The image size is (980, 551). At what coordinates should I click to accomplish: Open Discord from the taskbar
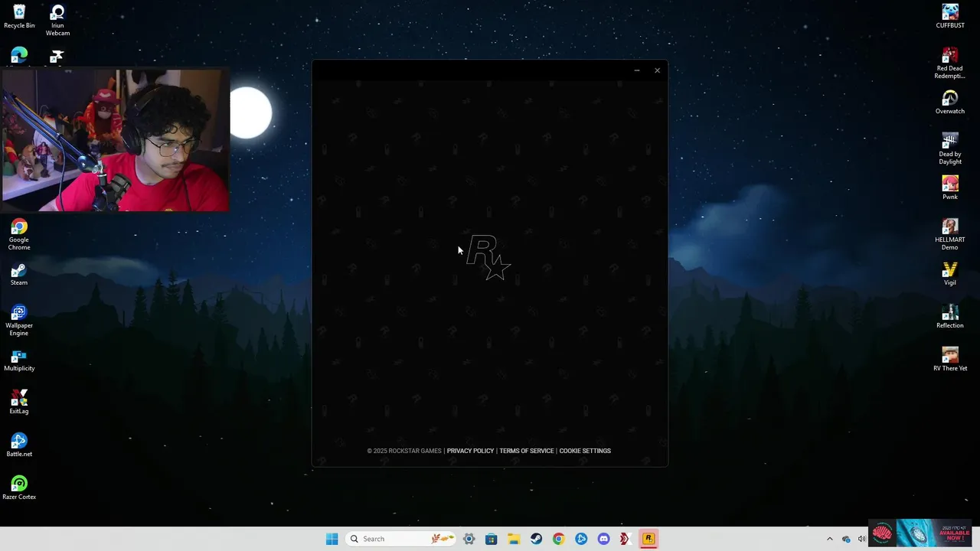603,539
